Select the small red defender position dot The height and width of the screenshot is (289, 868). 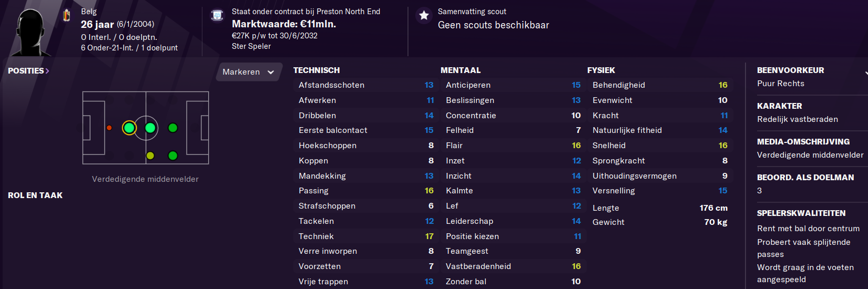[109, 128]
